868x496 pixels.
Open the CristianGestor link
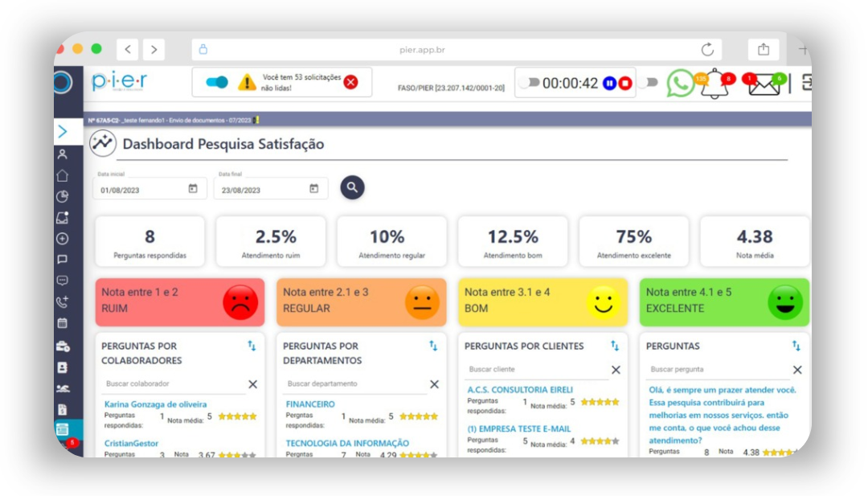coord(131,444)
